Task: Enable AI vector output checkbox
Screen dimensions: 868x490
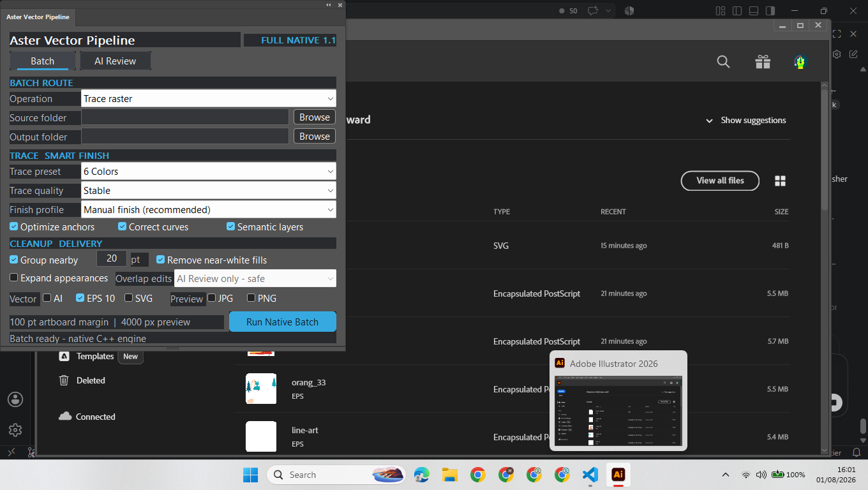Action: coord(47,297)
